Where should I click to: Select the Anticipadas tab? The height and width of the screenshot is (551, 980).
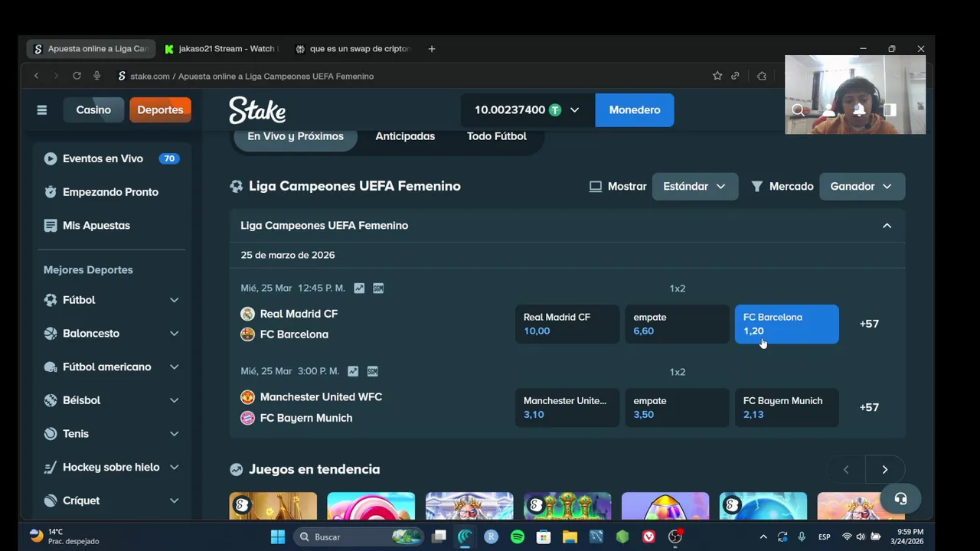405,136
